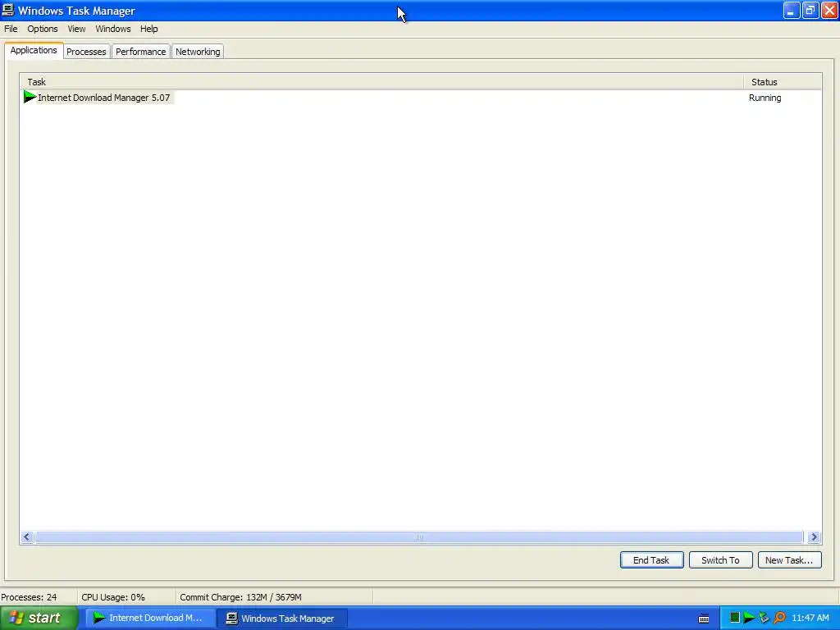Switch to the Processes tab

click(x=86, y=52)
